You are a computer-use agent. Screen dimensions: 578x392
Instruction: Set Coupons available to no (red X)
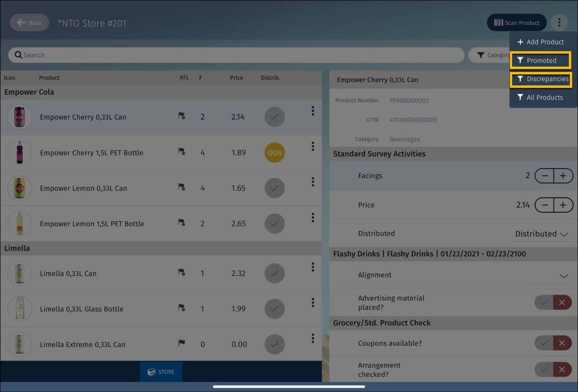click(x=562, y=343)
